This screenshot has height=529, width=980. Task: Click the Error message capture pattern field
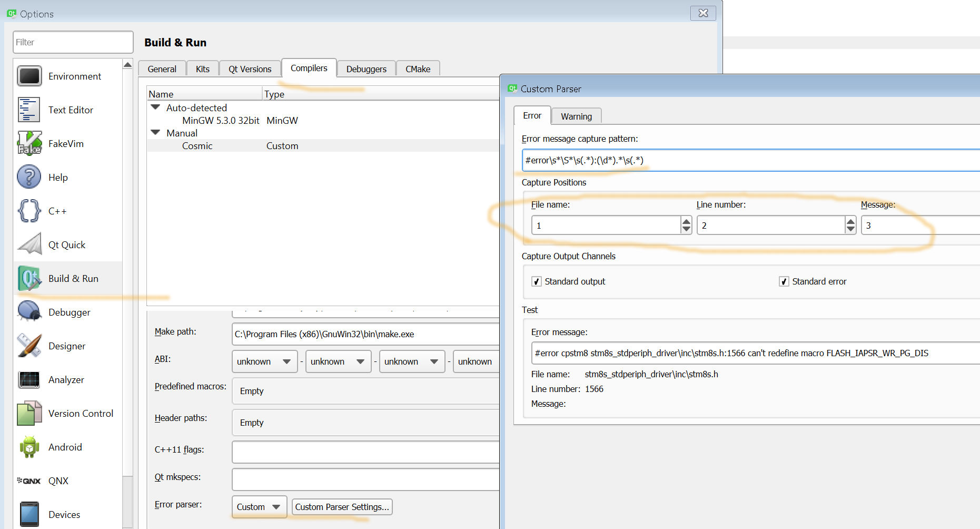click(751, 160)
